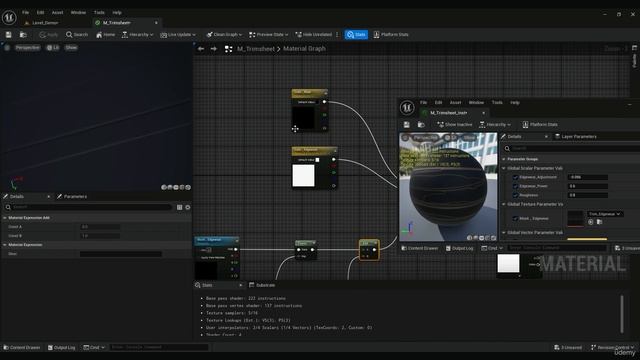Viewport: 640px width, 360px height.
Task: Click Show Inactive in the material instance toolbar
Action: [x=454, y=124]
